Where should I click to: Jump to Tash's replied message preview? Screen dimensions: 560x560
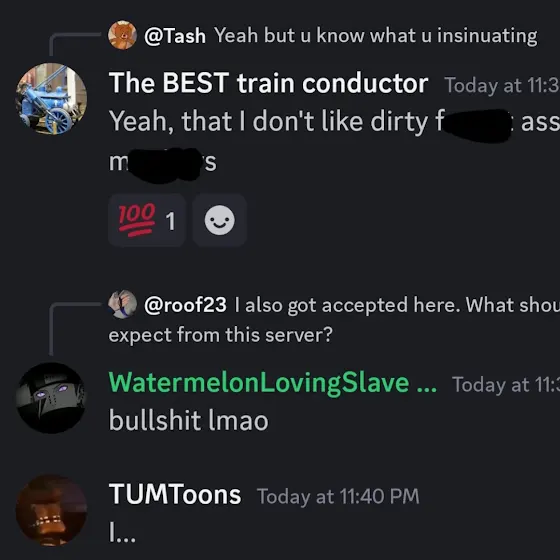click(x=376, y=36)
